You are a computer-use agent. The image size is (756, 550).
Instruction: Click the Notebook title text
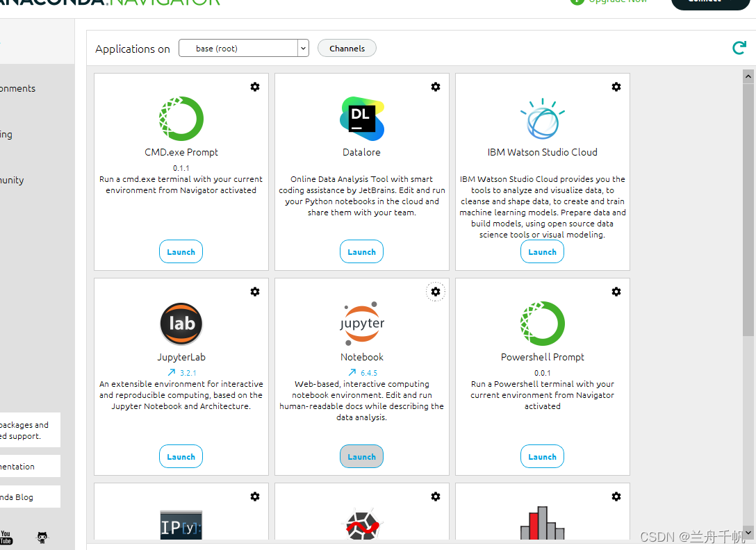click(361, 357)
